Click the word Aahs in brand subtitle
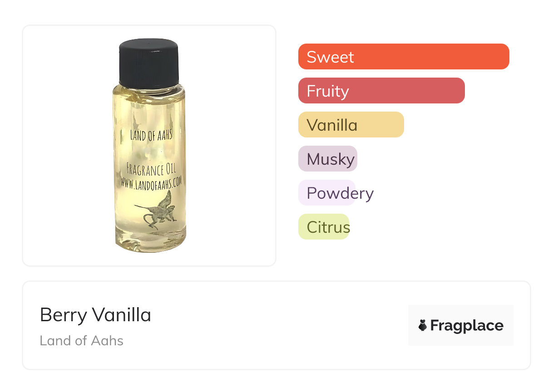553x392 pixels. coord(109,341)
